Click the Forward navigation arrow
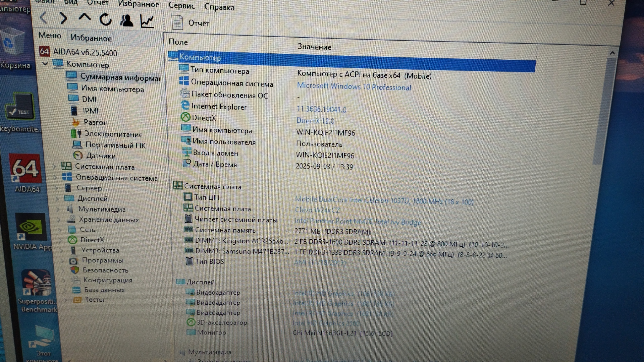This screenshot has width=644, height=362. [x=63, y=18]
